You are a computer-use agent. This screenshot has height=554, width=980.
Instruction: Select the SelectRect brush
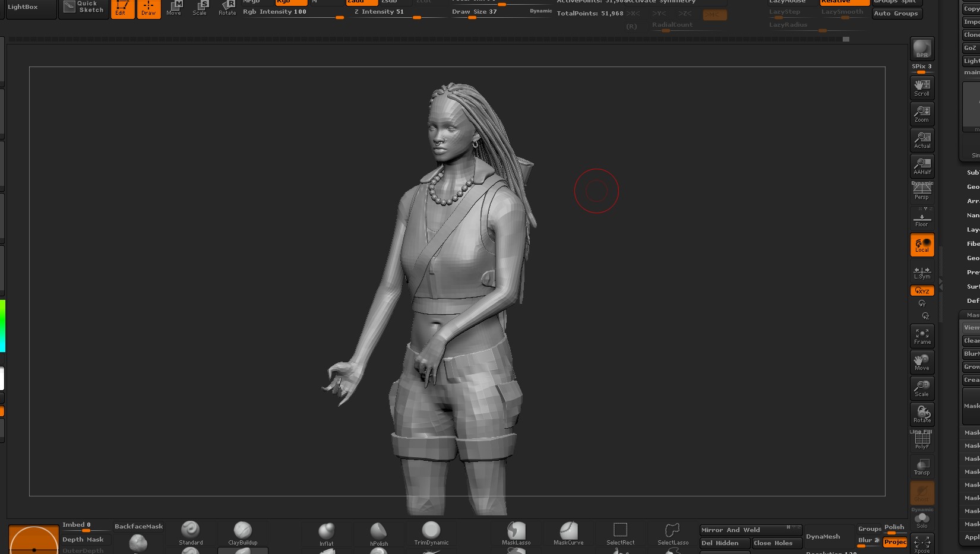(621, 533)
